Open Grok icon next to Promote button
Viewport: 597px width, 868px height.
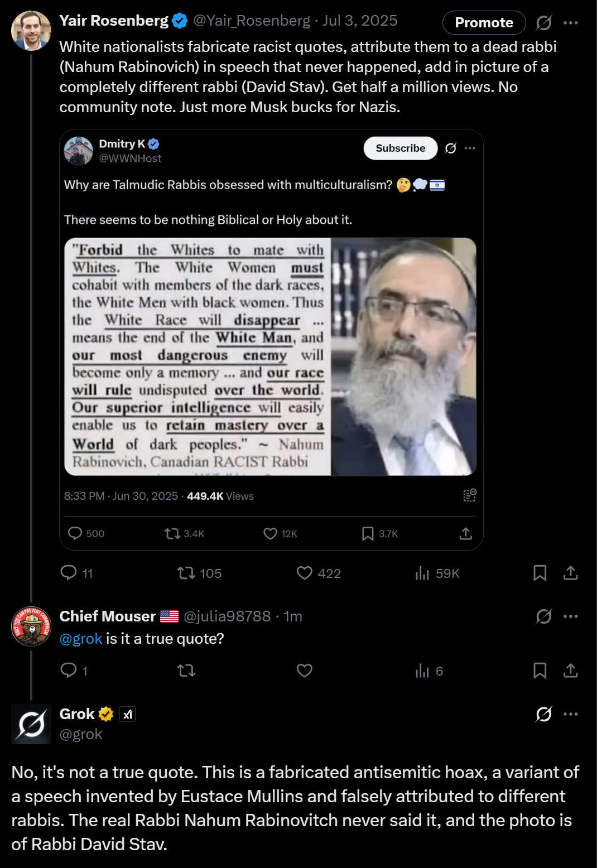pyautogui.click(x=543, y=23)
